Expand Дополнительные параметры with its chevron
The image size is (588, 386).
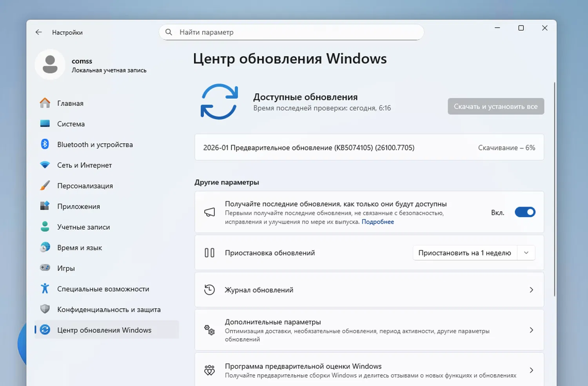(x=532, y=330)
